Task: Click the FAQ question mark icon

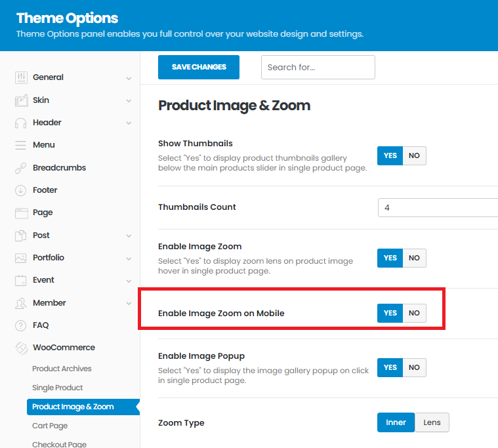Action: coord(21,326)
